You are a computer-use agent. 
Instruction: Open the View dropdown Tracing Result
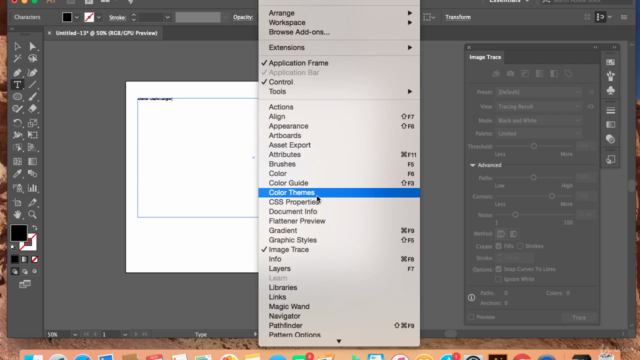point(538,107)
